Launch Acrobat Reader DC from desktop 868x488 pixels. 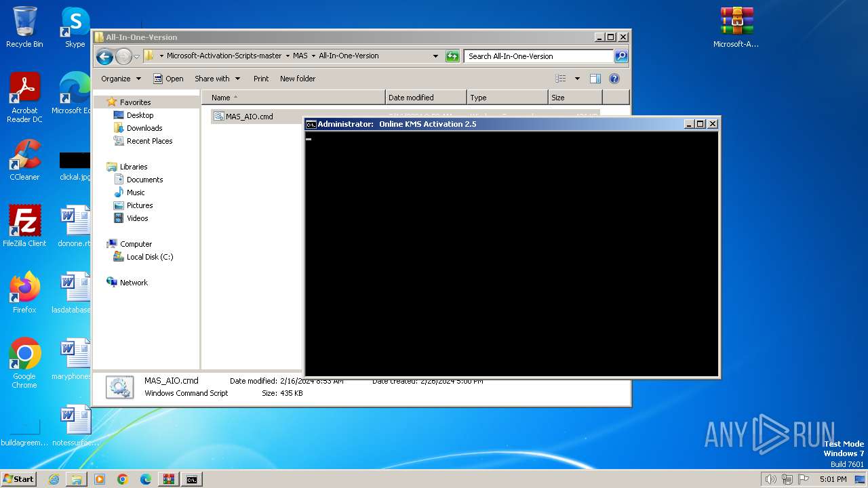[24, 98]
